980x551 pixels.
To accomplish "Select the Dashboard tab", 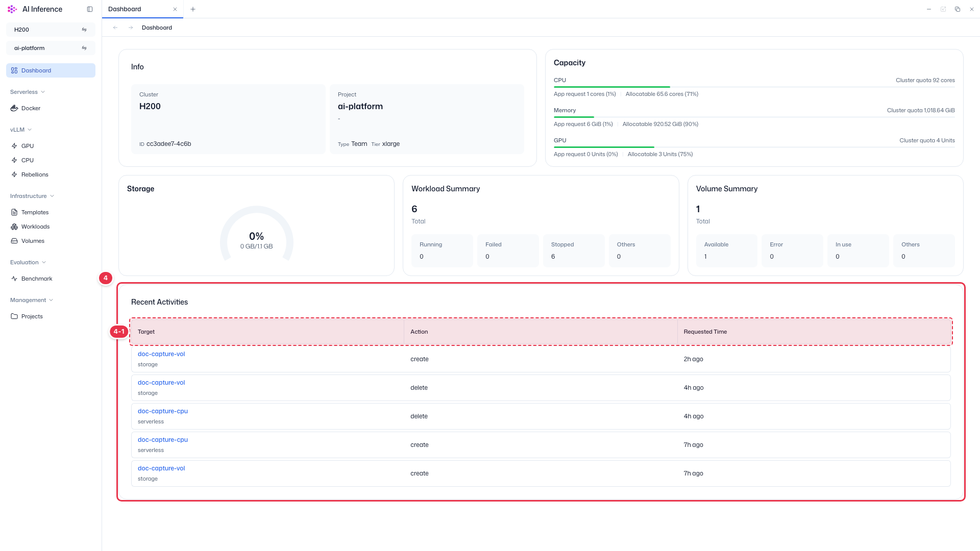I will coord(142,9).
